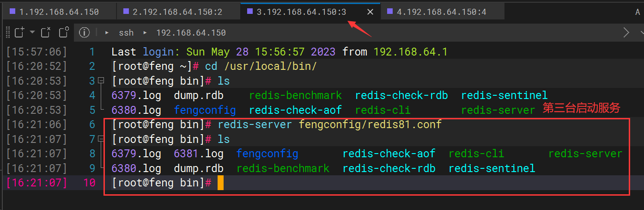Image resolution: width=644 pixels, height=210 pixels.
Task: Click line number 6 in gutter
Action: pos(92,124)
